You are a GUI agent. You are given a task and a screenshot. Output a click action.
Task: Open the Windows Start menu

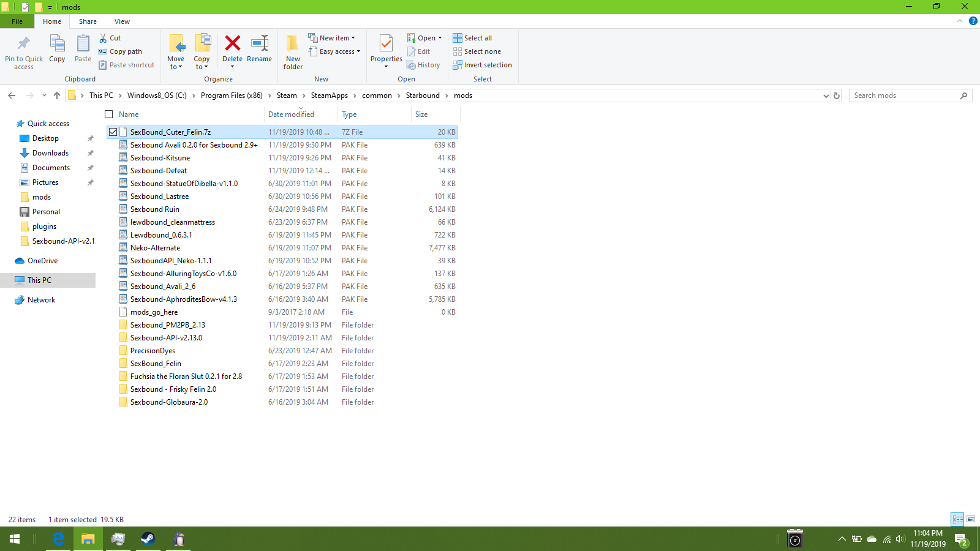click(15, 539)
